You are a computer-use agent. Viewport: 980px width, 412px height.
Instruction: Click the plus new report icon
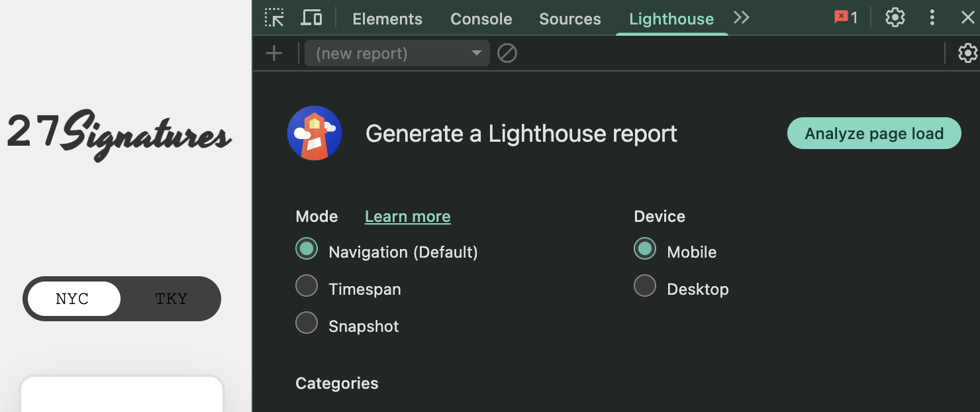tap(273, 53)
